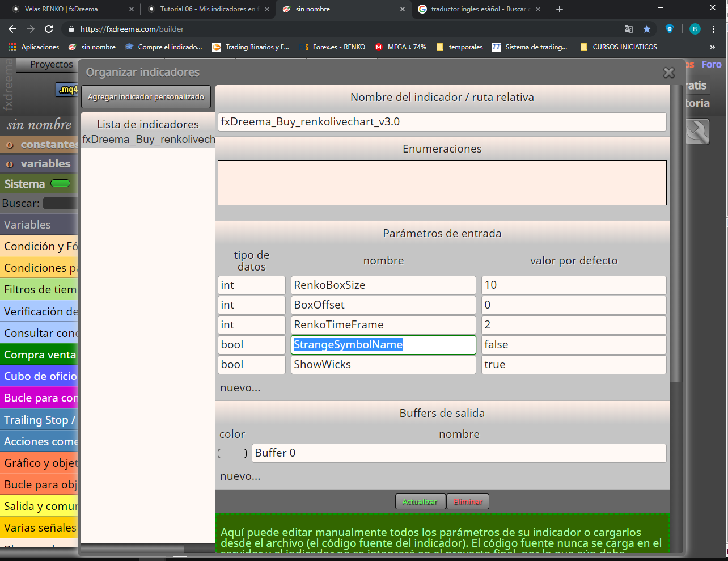728x561 pixels.
Task: Add new input parameter with nuevo
Action: coord(240,388)
